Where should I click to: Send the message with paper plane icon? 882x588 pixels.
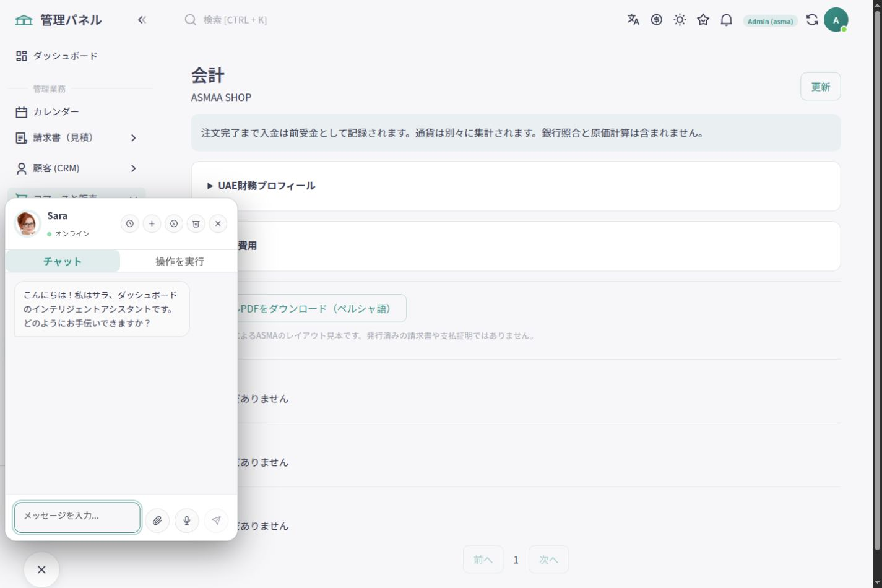coord(216,521)
